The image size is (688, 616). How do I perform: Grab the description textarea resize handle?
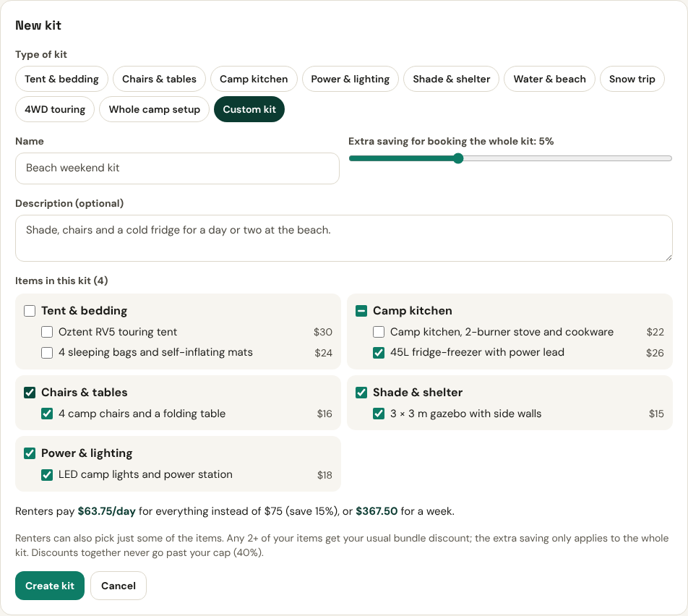(x=668, y=257)
